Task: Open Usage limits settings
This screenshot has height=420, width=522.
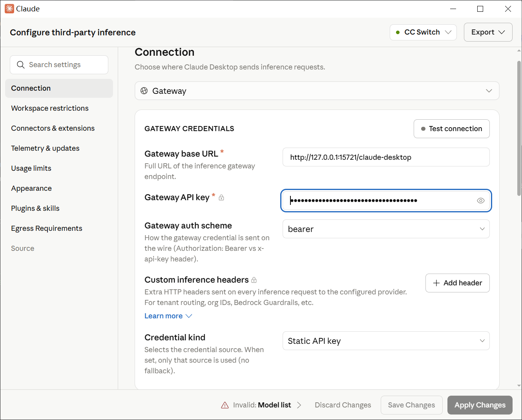Action: 59,168
